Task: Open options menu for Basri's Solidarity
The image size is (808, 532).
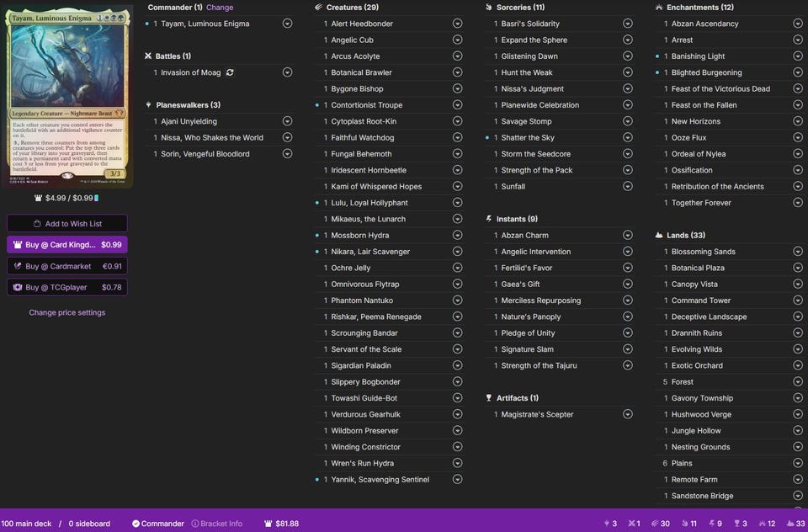Action: [627, 24]
